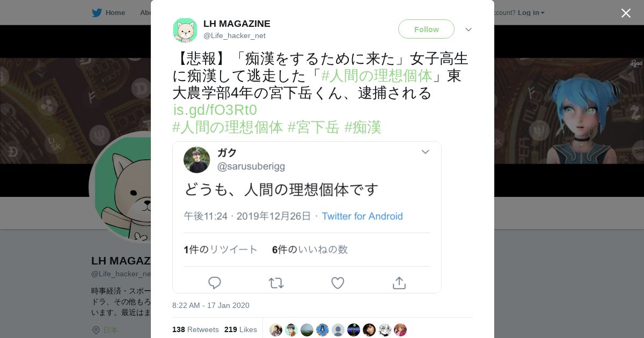This screenshot has height=338, width=644.
Task: View the 138 Retweets list
Action: 195,329
